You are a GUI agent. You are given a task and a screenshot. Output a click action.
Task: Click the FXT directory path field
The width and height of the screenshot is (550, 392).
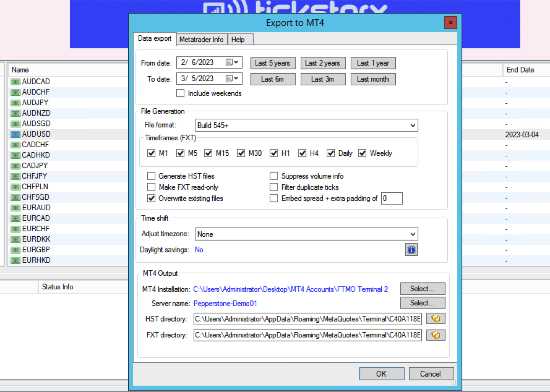(x=308, y=335)
